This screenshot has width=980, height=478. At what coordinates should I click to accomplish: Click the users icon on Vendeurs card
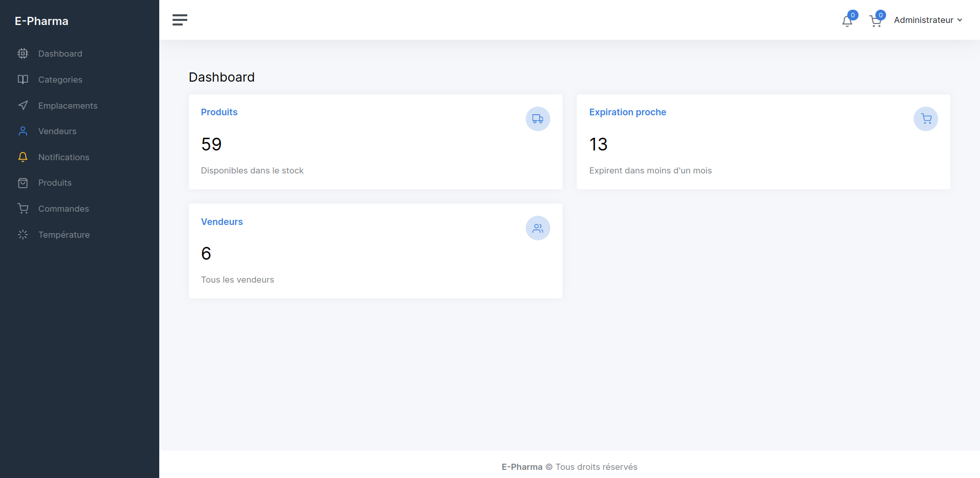coord(537,228)
